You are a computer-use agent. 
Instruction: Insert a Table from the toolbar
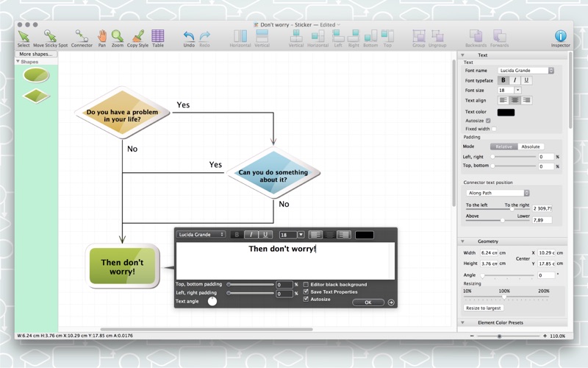[158, 39]
